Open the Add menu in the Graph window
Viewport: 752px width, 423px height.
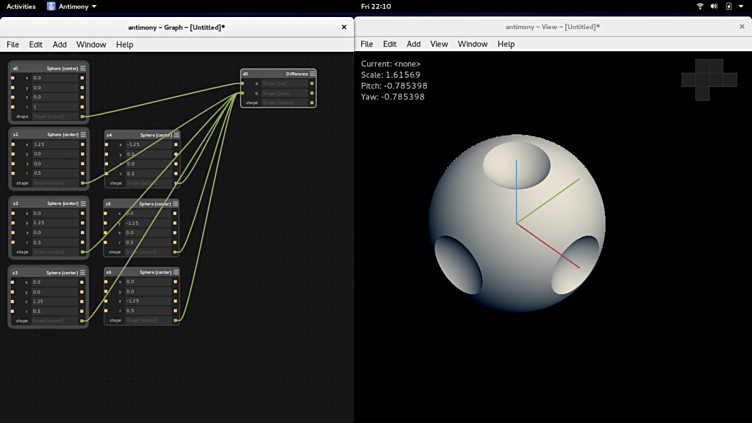(x=60, y=44)
